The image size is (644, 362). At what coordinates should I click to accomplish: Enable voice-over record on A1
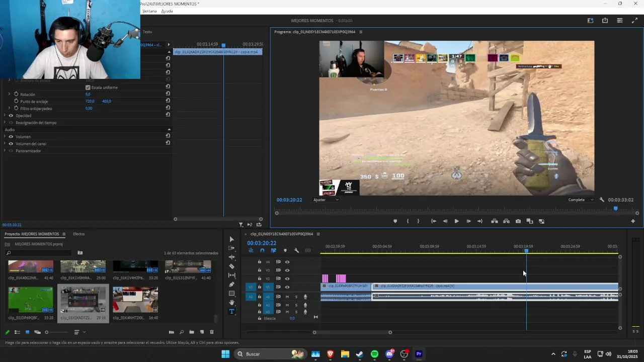pyautogui.click(x=305, y=297)
